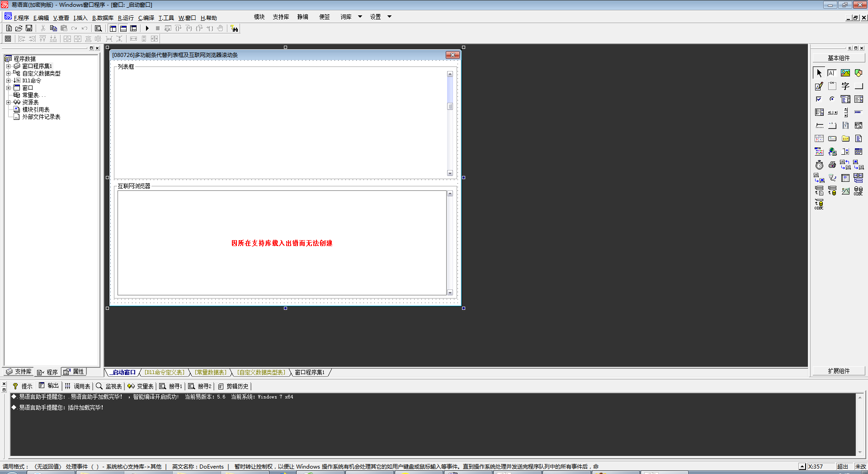Screen dimensions: 868x474
Task: Open the 设置 dropdown arrow
Action: pyautogui.click(x=389, y=17)
